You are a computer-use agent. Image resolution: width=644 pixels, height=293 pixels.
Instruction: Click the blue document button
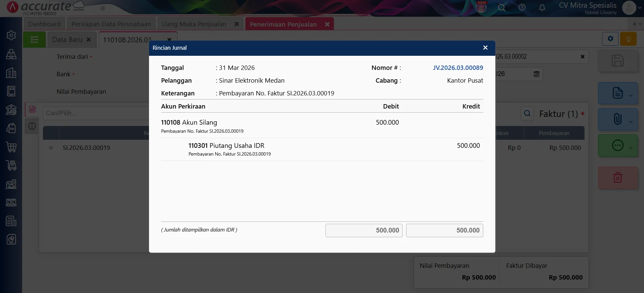pos(617,93)
